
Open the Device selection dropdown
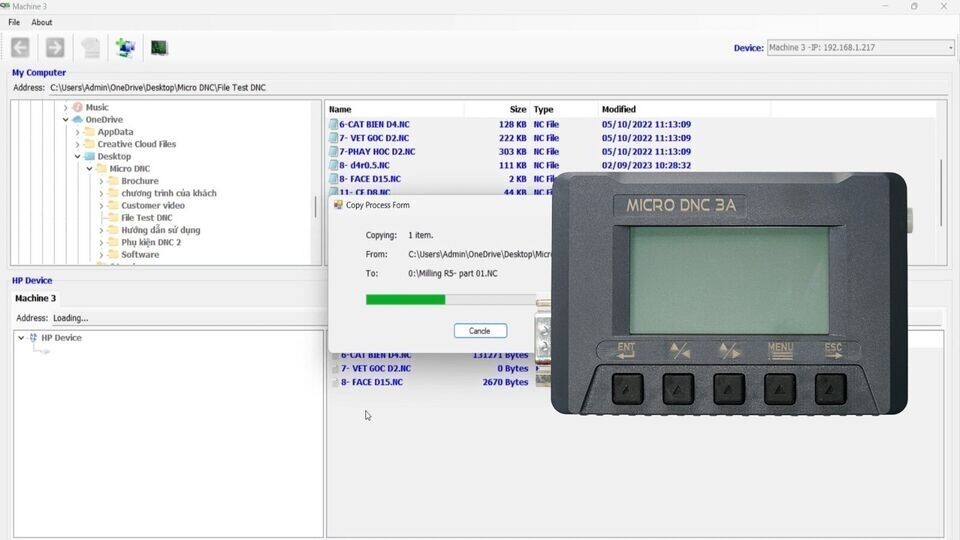pyautogui.click(x=949, y=47)
